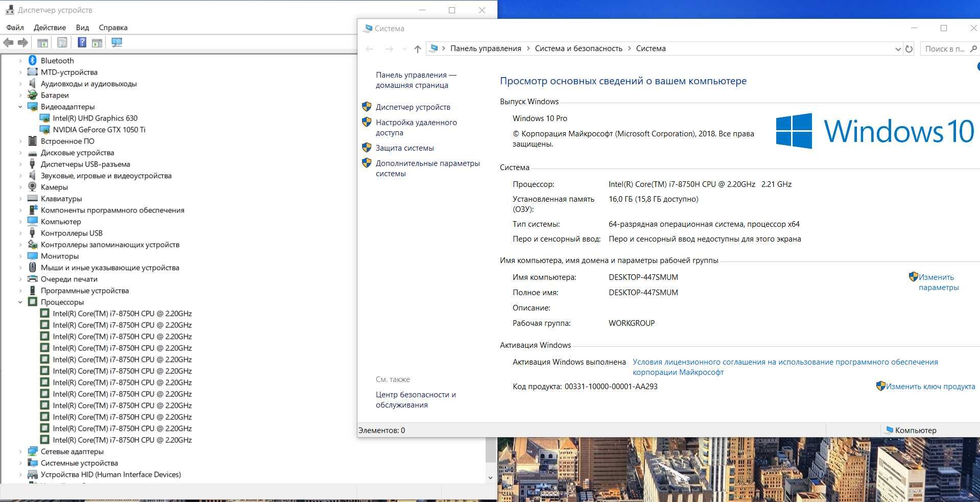
Task: Click the Сетевые адаптеры network icon
Action: (x=33, y=451)
